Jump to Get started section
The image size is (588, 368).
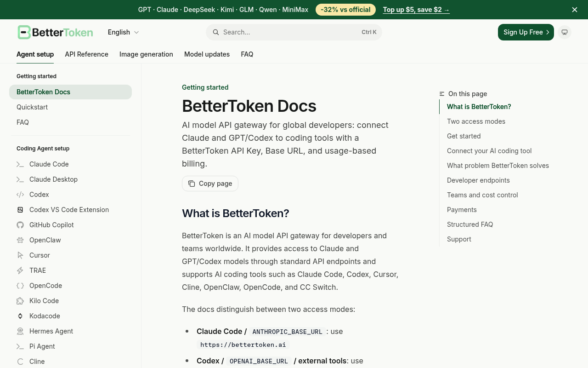[x=464, y=136]
